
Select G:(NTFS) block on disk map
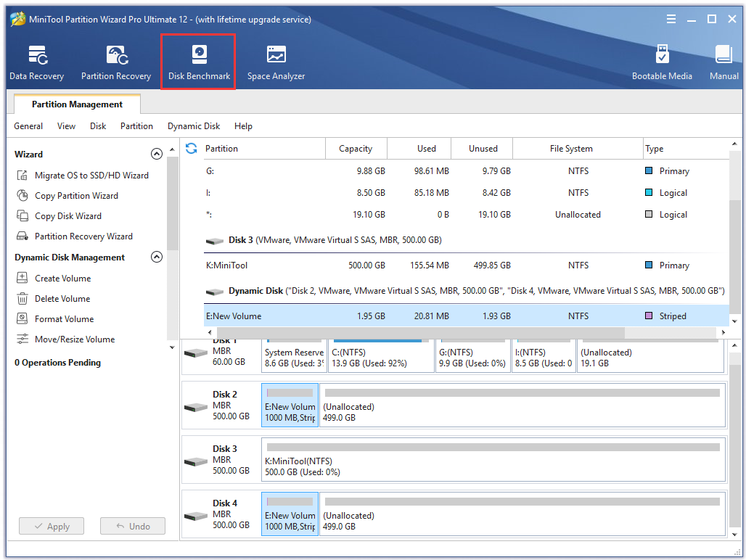click(x=472, y=356)
